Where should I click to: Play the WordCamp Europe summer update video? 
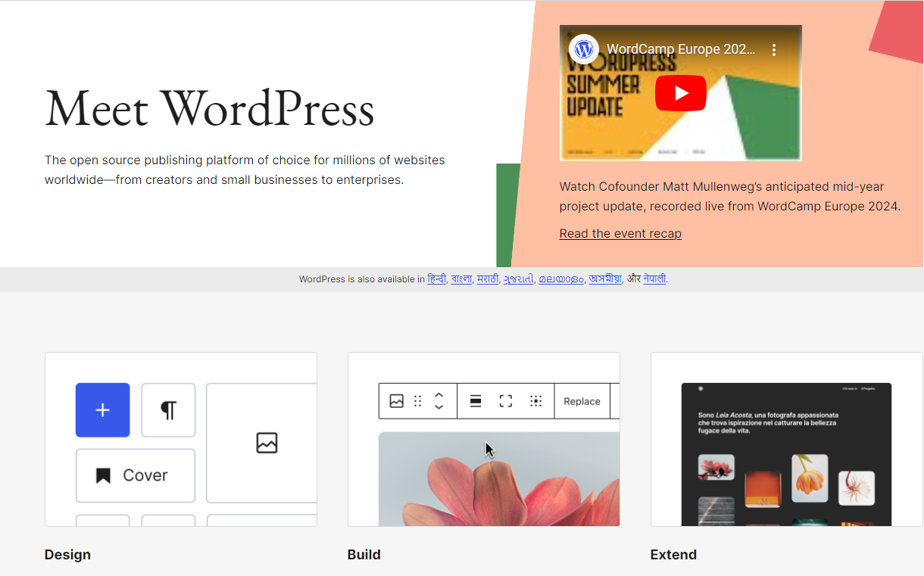click(x=679, y=92)
